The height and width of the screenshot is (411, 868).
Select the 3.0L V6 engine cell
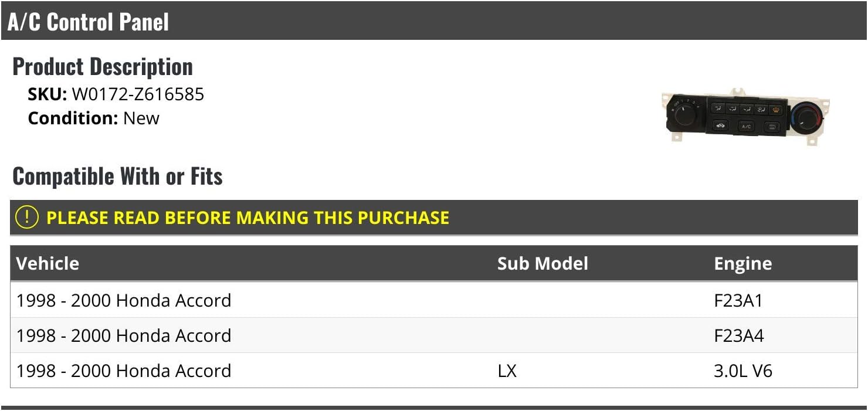[x=743, y=371]
